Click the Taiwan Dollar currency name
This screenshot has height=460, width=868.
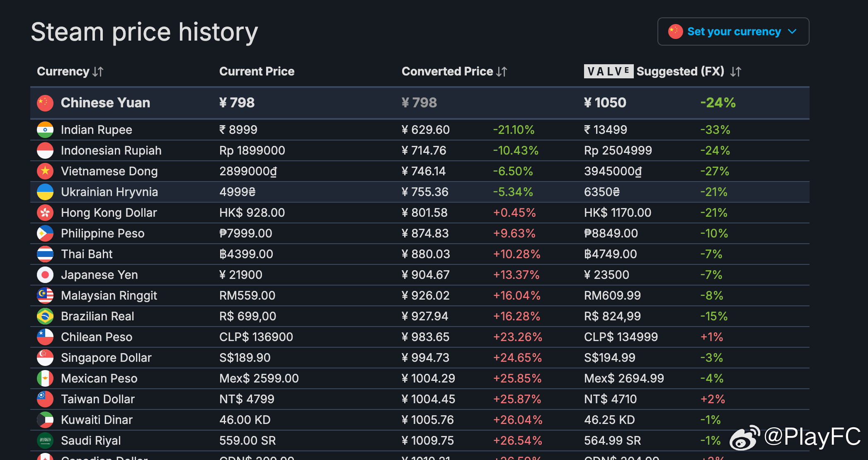coord(98,399)
